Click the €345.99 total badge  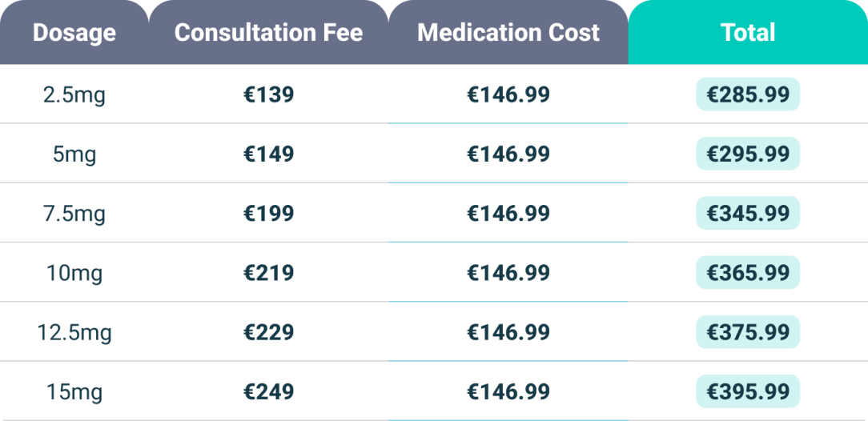pos(748,214)
